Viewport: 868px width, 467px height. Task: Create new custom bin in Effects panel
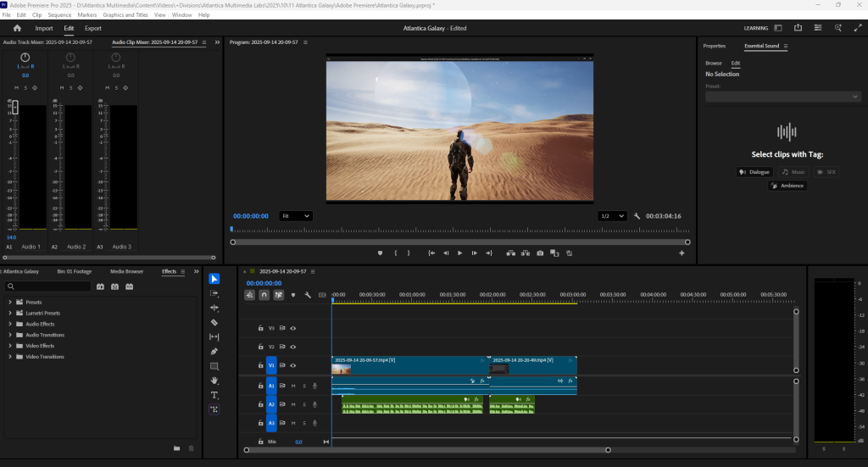coord(176,448)
